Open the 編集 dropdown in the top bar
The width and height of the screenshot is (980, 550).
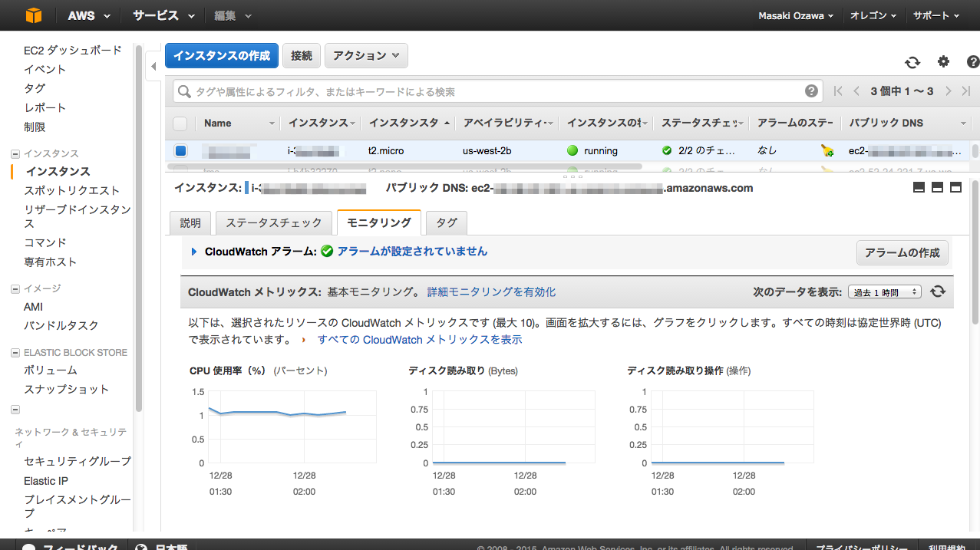click(233, 15)
